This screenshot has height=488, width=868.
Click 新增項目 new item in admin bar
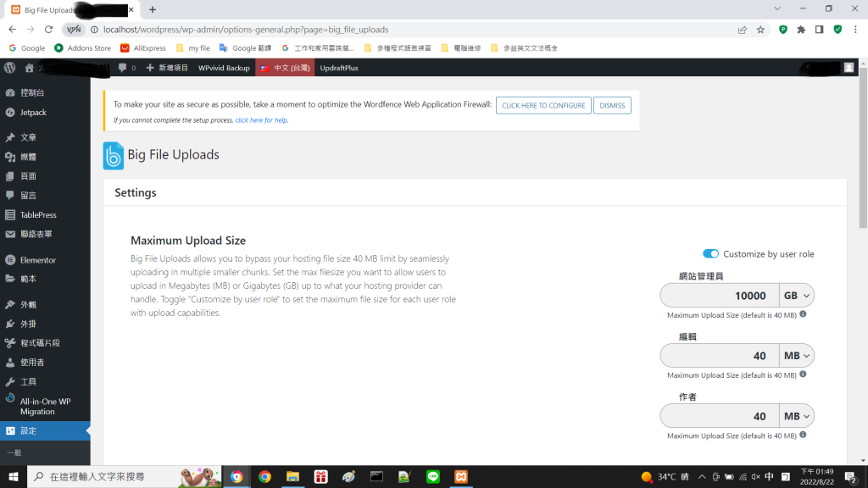tap(167, 68)
